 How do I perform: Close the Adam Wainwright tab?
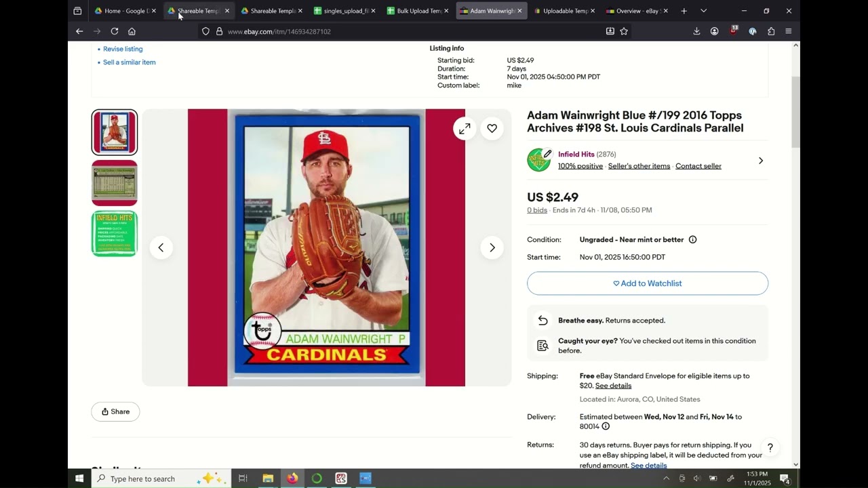pos(519,11)
